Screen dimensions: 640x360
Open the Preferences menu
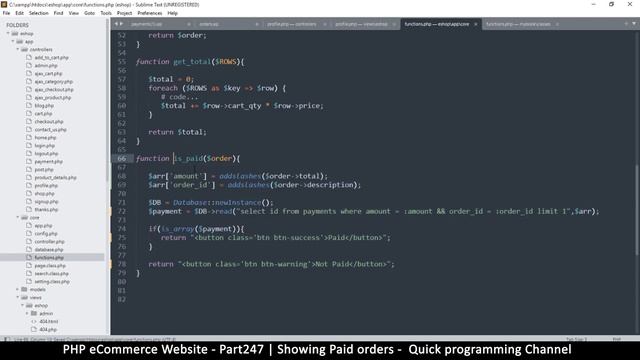coord(149,13)
